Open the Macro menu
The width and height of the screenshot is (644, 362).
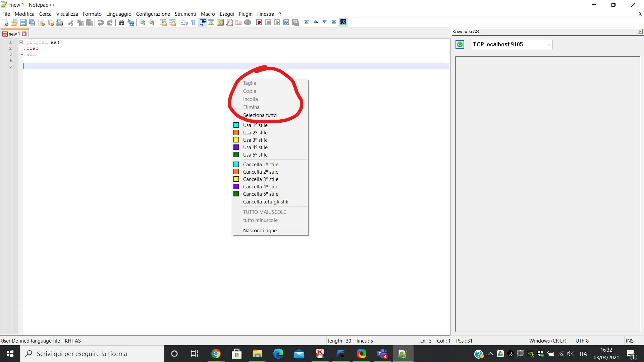pyautogui.click(x=208, y=14)
